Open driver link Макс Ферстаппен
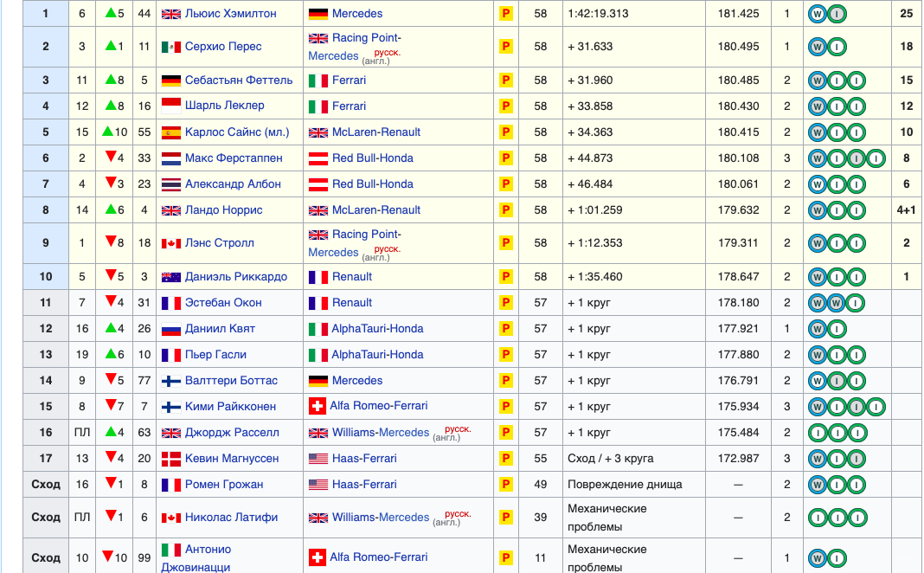Viewport: 924px width, 573px height. pyautogui.click(x=234, y=158)
